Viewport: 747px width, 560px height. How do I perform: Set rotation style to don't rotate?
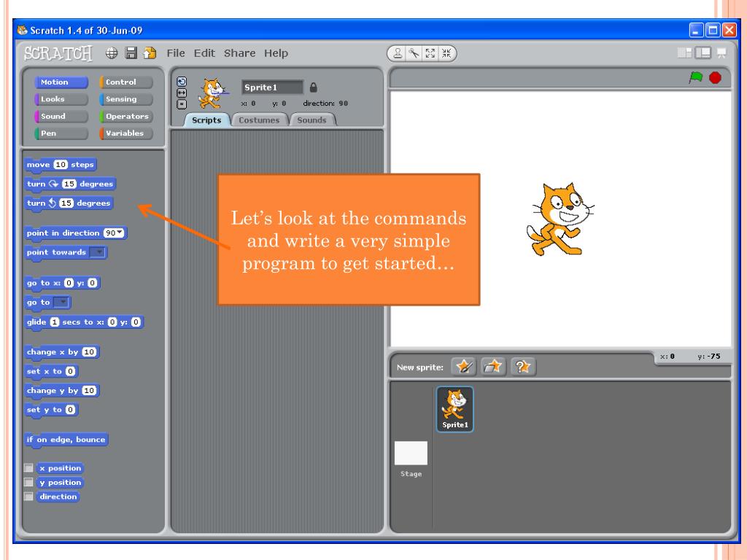click(182, 104)
